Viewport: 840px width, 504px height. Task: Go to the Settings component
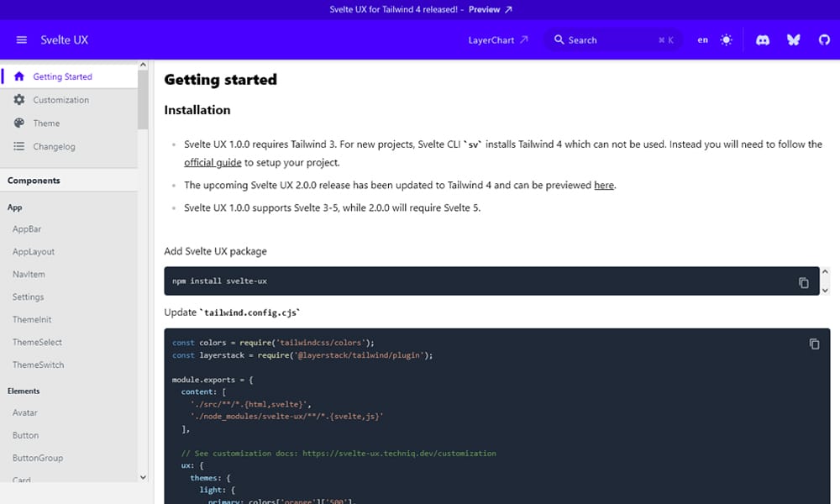[28, 297]
